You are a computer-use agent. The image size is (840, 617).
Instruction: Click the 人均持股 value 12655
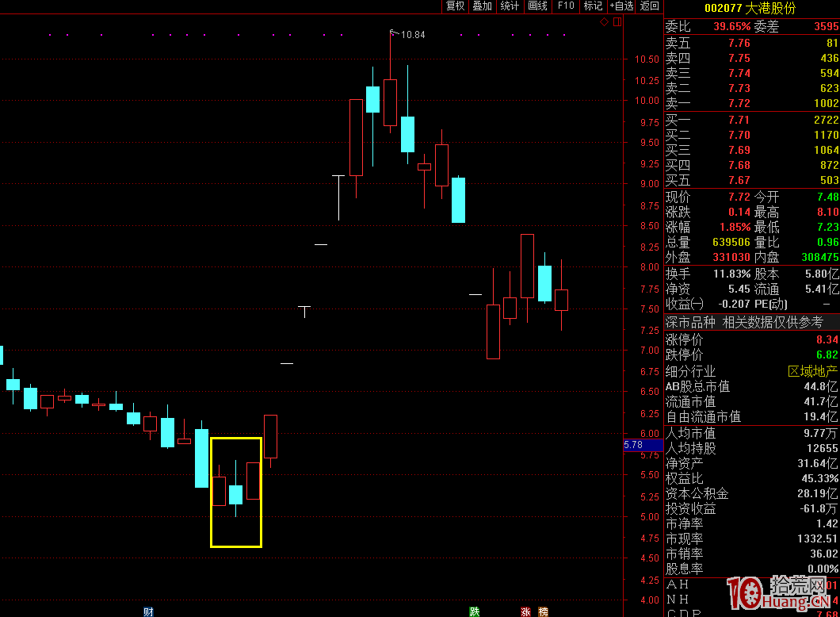(x=823, y=448)
